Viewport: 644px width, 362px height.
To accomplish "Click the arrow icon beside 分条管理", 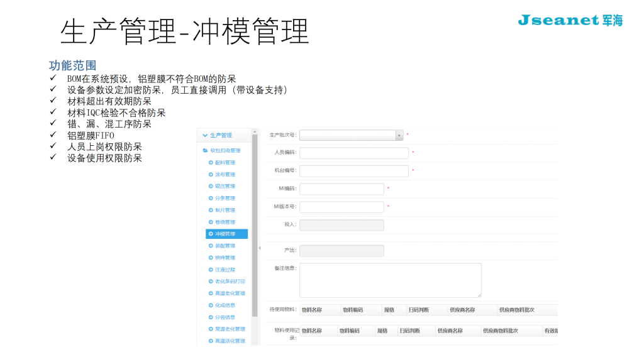I will pyautogui.click(x=211, y=199).
